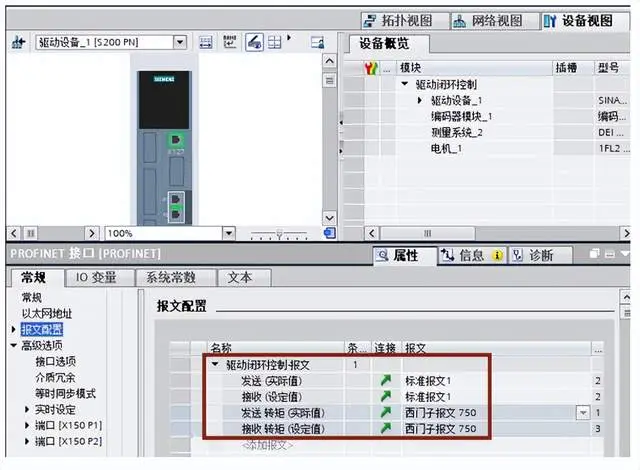Click the green upper port on drive
Image resolution: width=640 pixels, height=470 pixels.
point(176,140)
